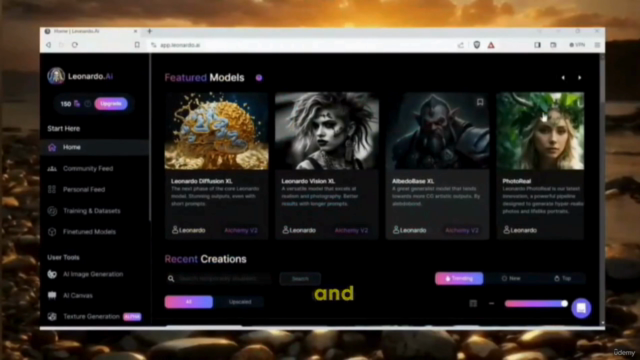The image size is (640, 360).
Task: Click the browser back arrow
Action: tap(48, 45)
